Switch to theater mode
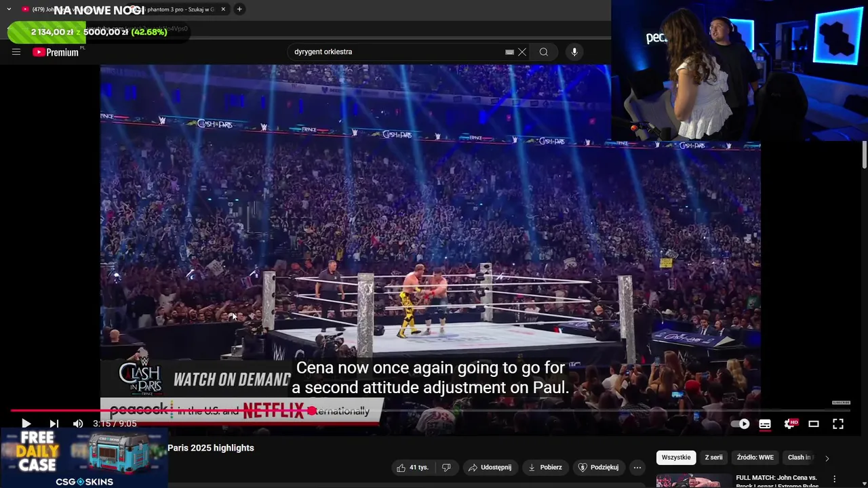This screenshot has height=488, width=868. click(x=814, y=424)
